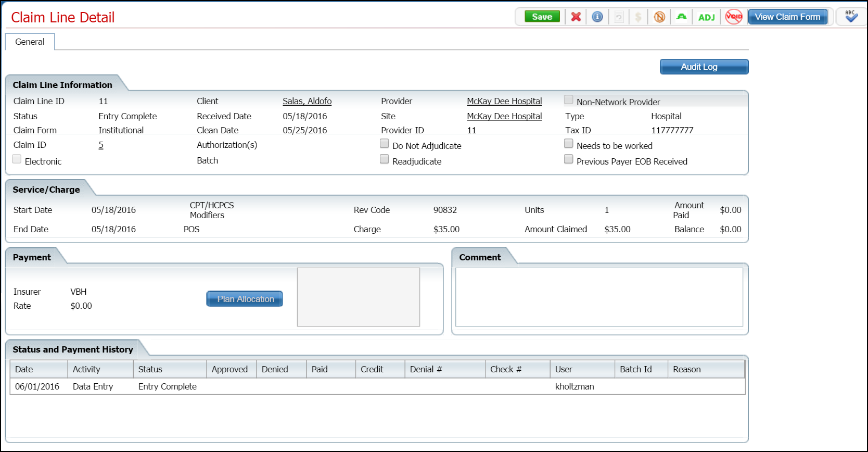This screenshot has width=868, height=452.
Task: Open the blue information icon
Action: 597,17
